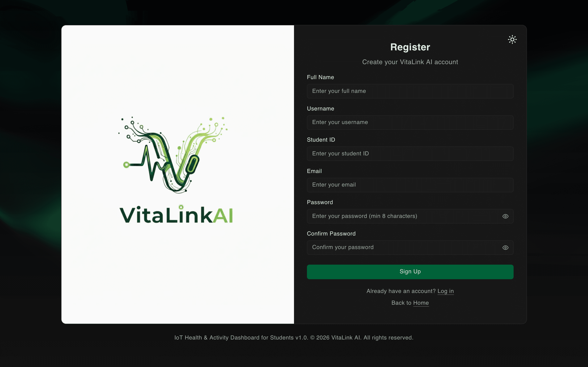Click the Full Name input field
588x367 pixels.
click(410, 91)
